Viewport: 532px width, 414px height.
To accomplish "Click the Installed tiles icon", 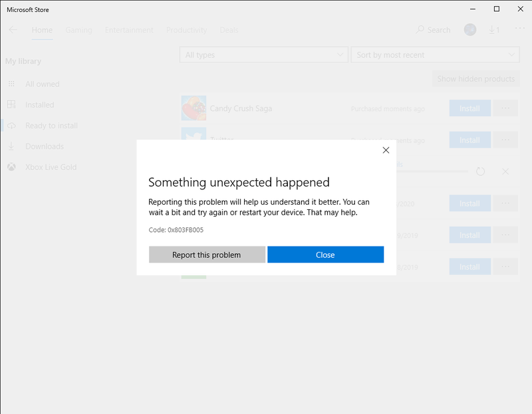I will coord(11,104).
